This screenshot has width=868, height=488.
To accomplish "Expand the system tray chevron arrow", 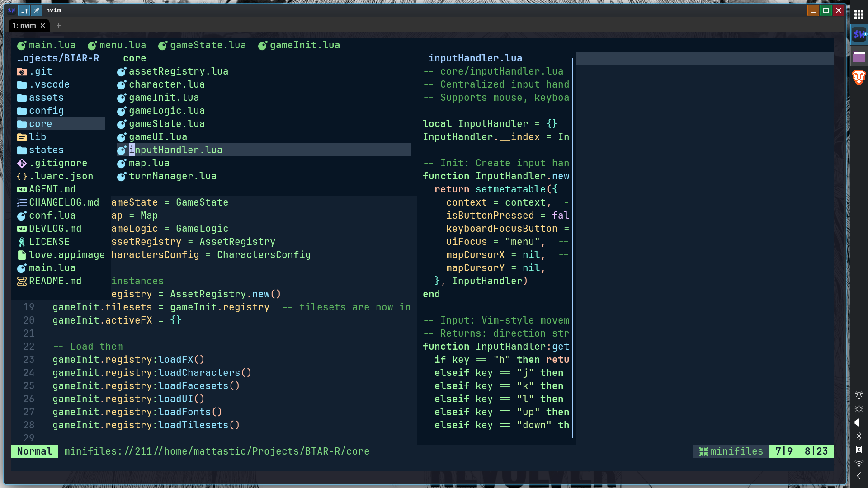I will [x=859, y=476].
